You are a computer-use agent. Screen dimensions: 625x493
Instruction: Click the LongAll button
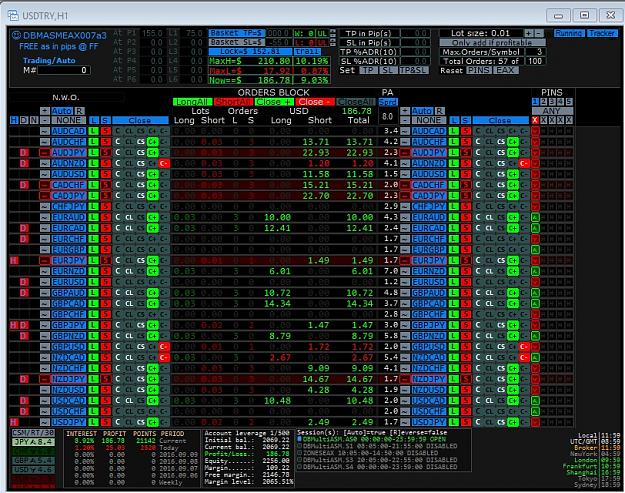click(192, 102)
